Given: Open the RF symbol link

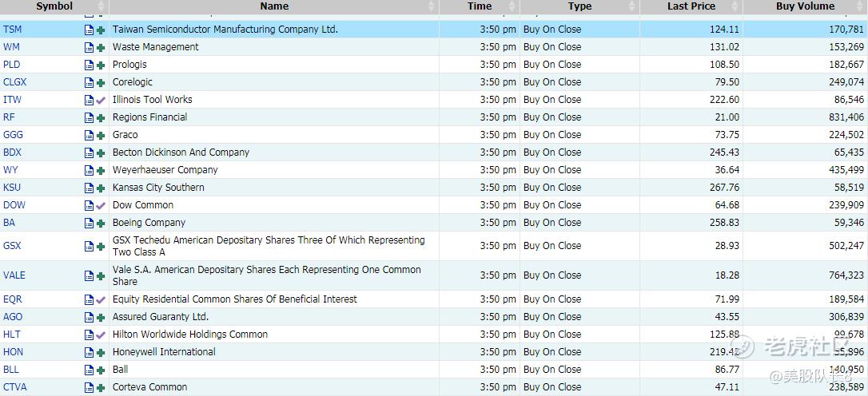Looking at the screenshot, I should pyautogui.click(x=9, y=117).
